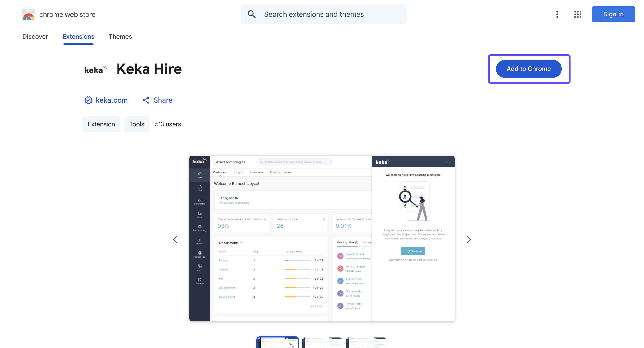
Task: Click the search magnifier icon
Action: (x=252, y=14)
